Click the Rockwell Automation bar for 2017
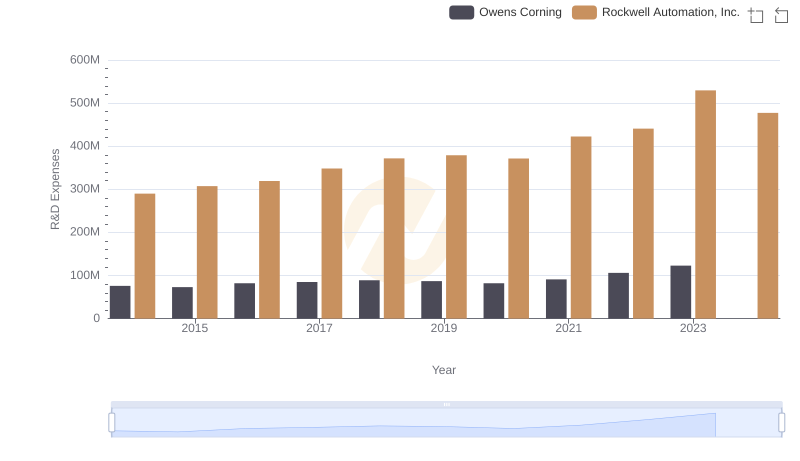The height and width of the screenshot is (461, 800). 332,244
